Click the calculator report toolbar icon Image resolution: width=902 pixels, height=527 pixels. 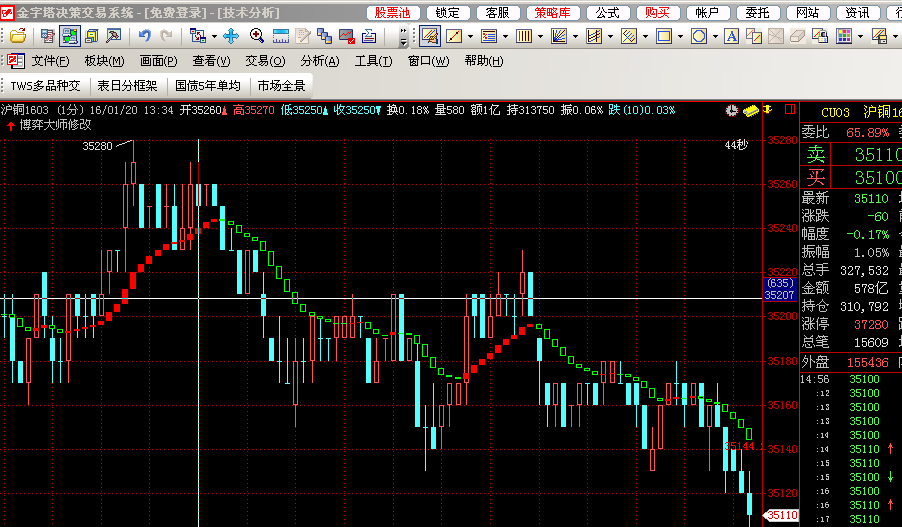click(x=47, y=36)
